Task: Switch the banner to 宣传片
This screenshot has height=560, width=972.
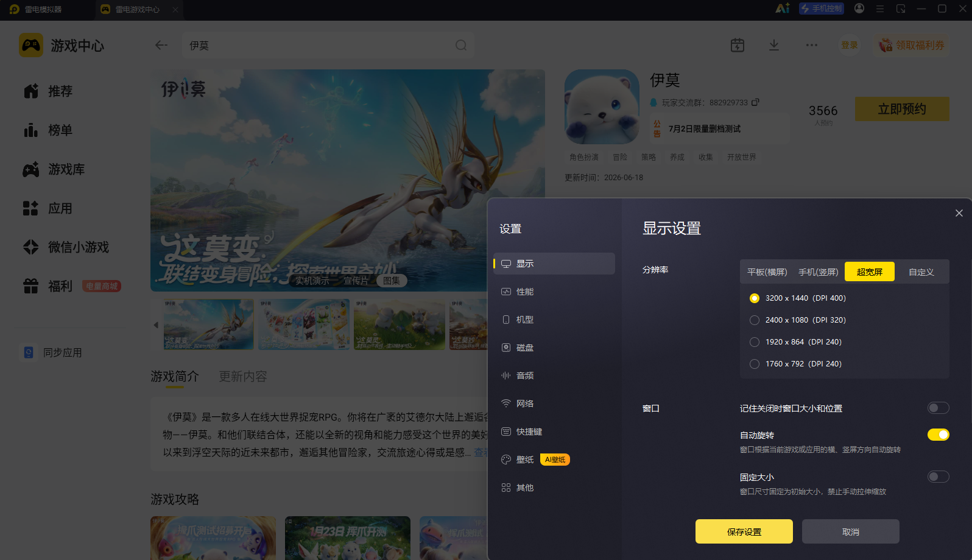Action: point(356,281)
